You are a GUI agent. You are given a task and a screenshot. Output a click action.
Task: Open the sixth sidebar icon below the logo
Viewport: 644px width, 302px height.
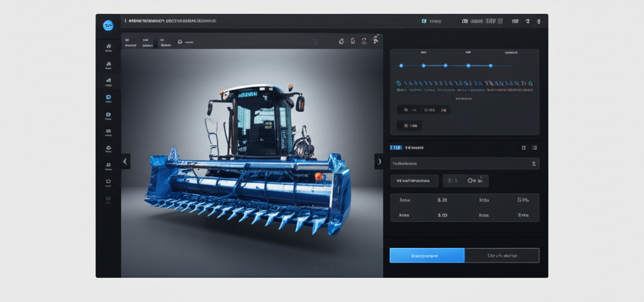108,131
